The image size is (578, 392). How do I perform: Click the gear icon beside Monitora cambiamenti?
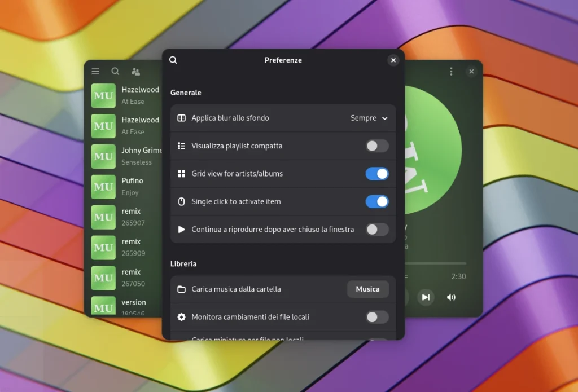tap(181, 317)
